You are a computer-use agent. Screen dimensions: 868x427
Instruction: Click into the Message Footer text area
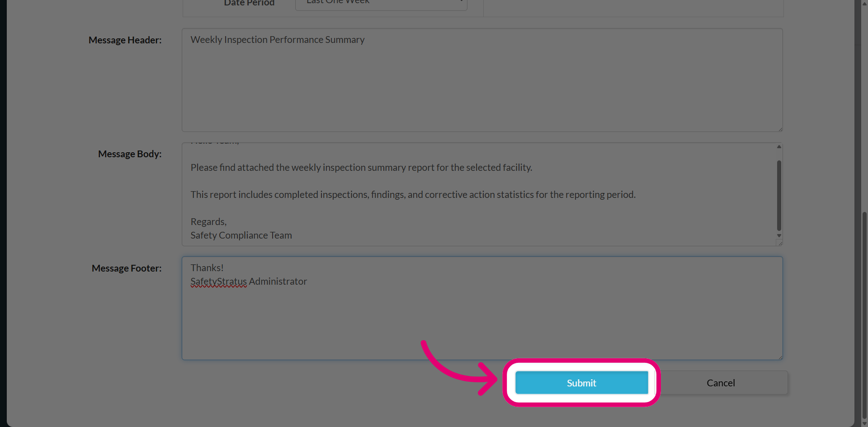(482, 308)
